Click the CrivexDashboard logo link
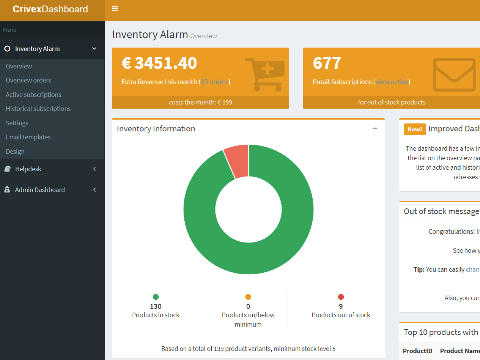 click(50, 9)
